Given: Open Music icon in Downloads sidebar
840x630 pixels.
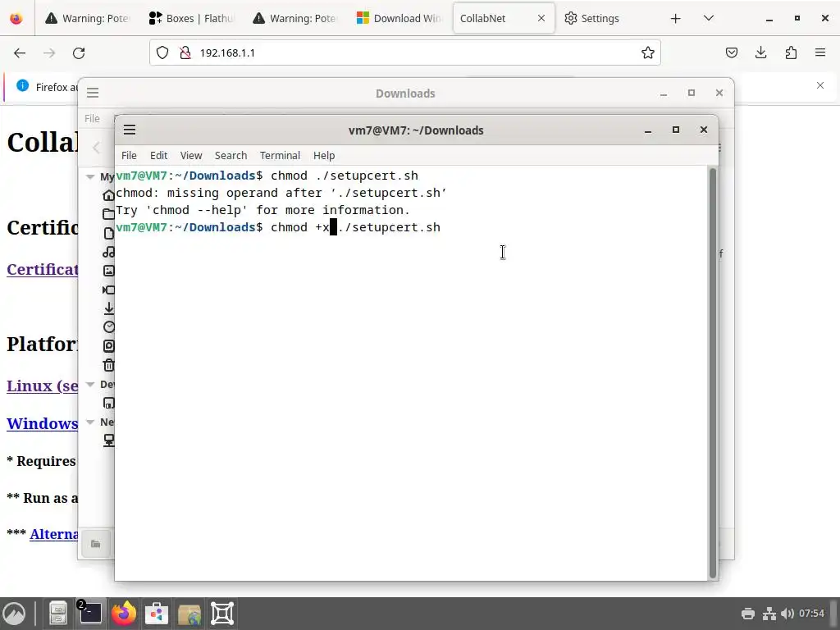Looking at the screenshot, I should tap(109, 252).
